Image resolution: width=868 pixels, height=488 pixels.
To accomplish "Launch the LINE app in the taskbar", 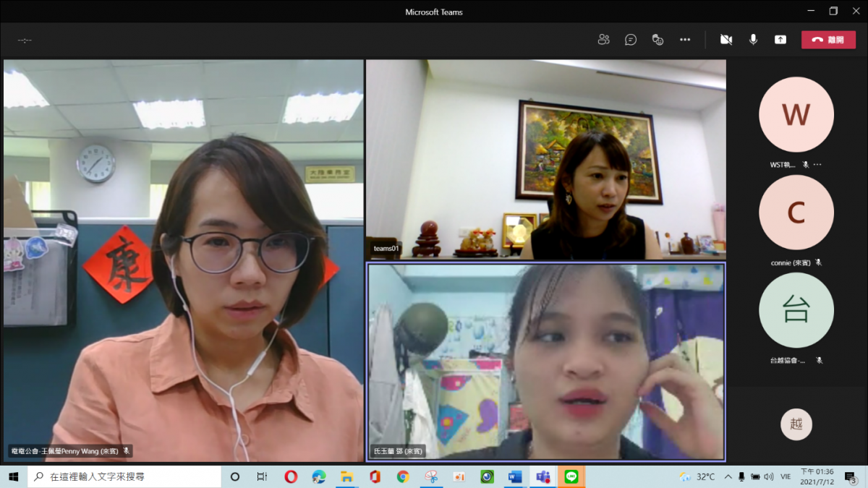I will click(x=571, y=477).
